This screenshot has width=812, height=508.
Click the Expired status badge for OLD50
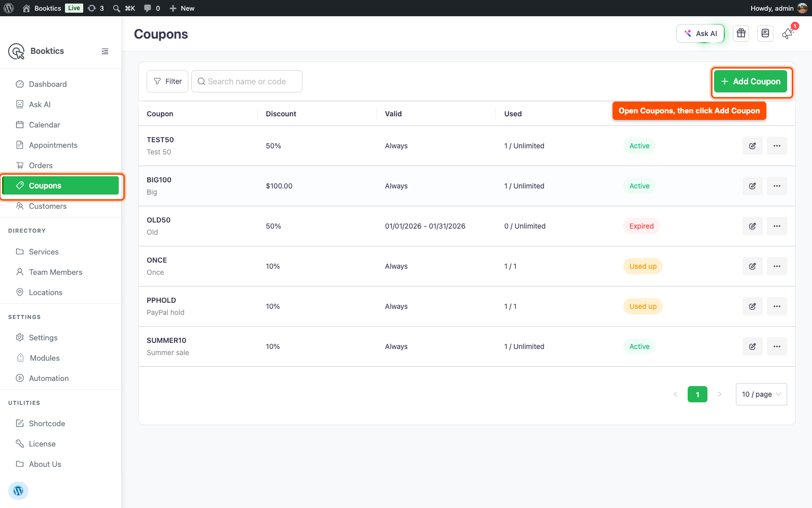641,226
